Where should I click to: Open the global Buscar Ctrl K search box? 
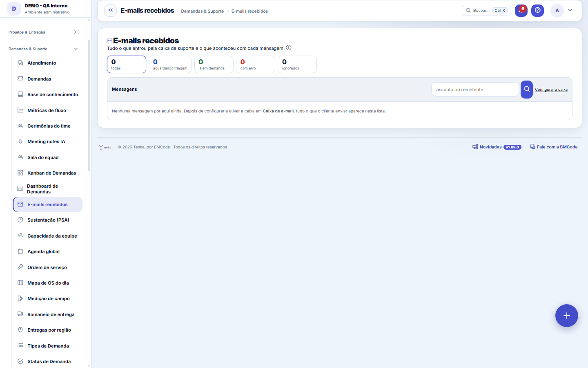point(486,10)
